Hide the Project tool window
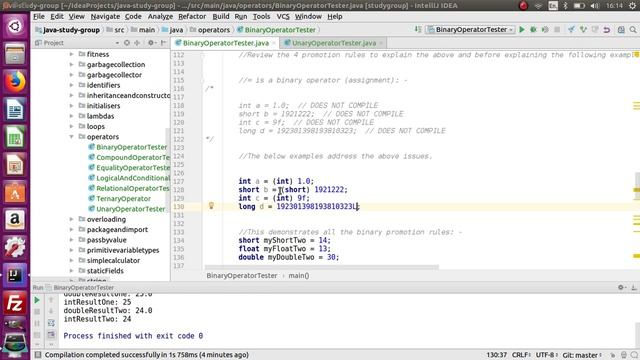 click(x=164, y=42)
